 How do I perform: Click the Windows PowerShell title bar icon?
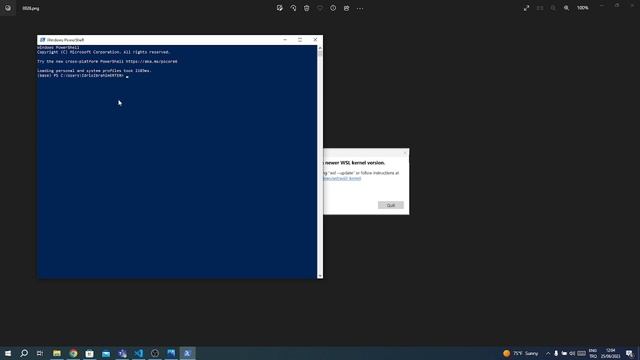42,40
